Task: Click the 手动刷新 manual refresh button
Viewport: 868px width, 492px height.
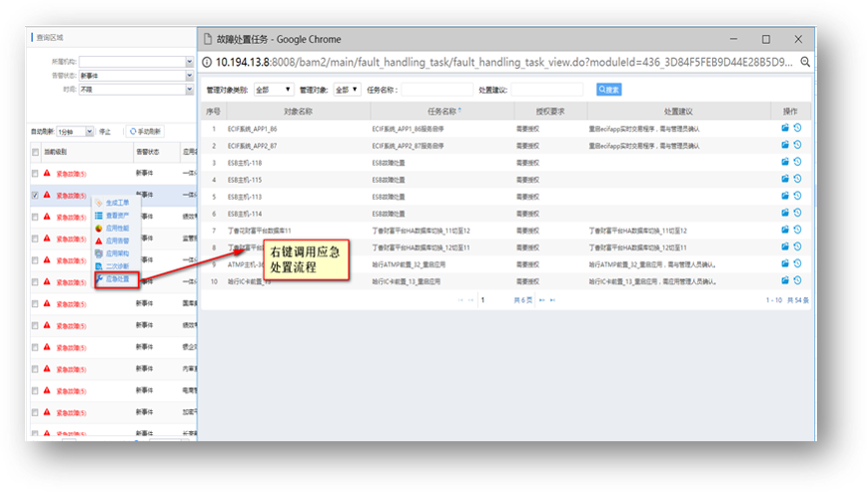Action: [145, 132]
